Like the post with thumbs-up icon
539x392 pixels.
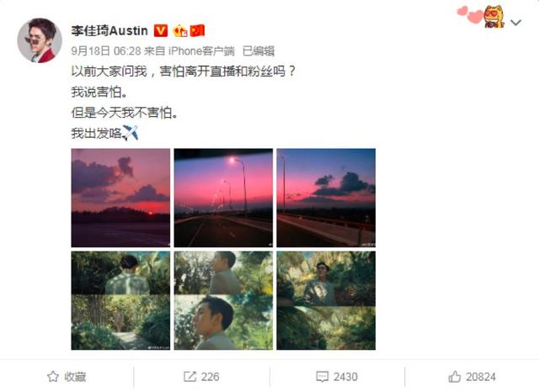455,377
